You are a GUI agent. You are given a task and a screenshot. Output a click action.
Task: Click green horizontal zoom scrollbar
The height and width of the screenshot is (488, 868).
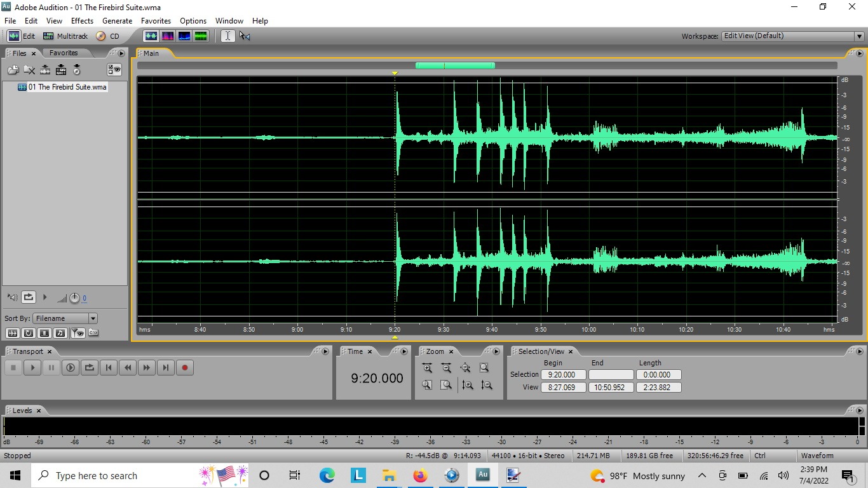455,65
